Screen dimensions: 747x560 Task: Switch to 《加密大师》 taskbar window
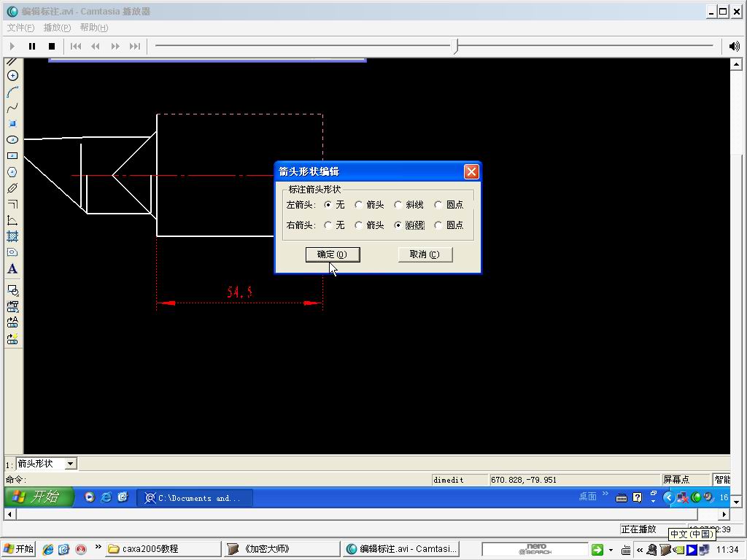(x=282, y=549)
